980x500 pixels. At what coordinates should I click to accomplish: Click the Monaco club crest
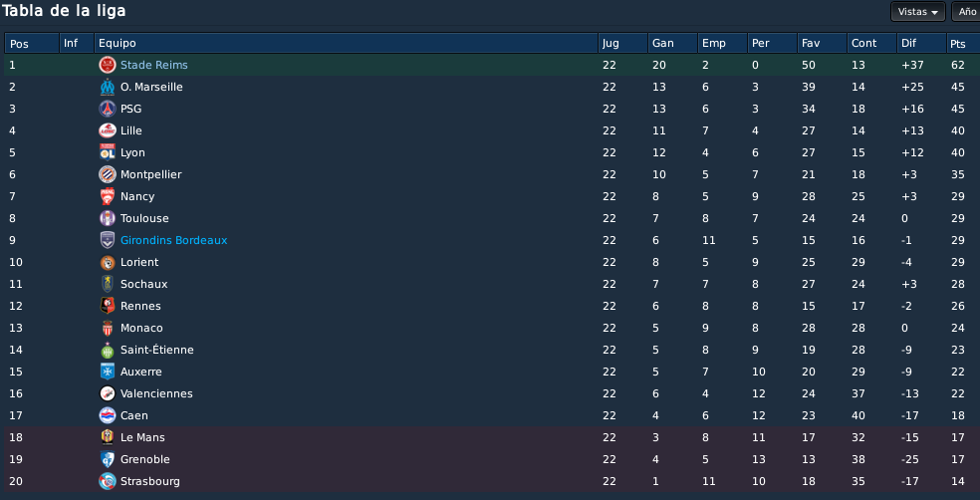[x=108, y=328]
